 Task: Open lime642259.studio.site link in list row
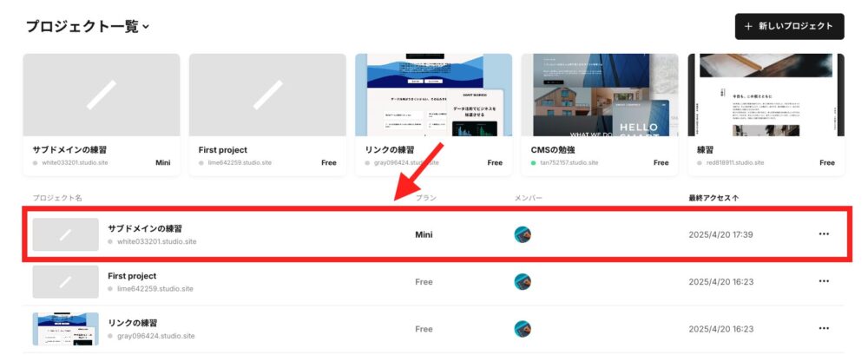[155, 289]
